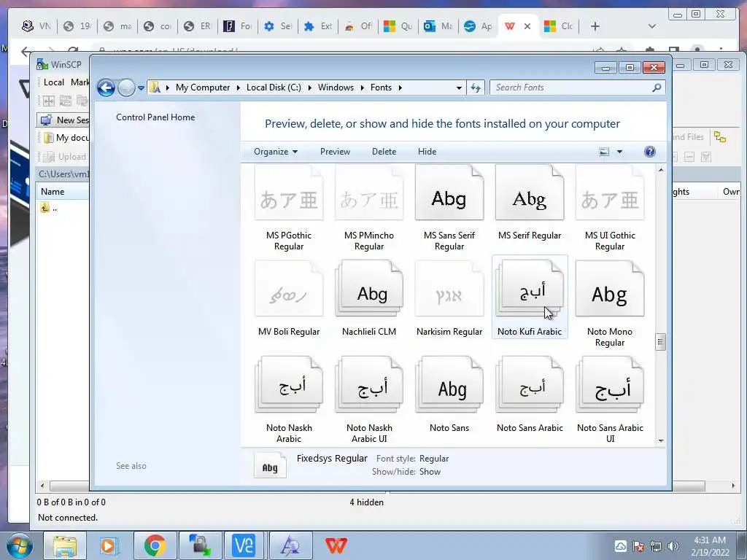Select the MS PMincho Regular font icon
Screen dimensions: 747x560
[x=368, y=192]
